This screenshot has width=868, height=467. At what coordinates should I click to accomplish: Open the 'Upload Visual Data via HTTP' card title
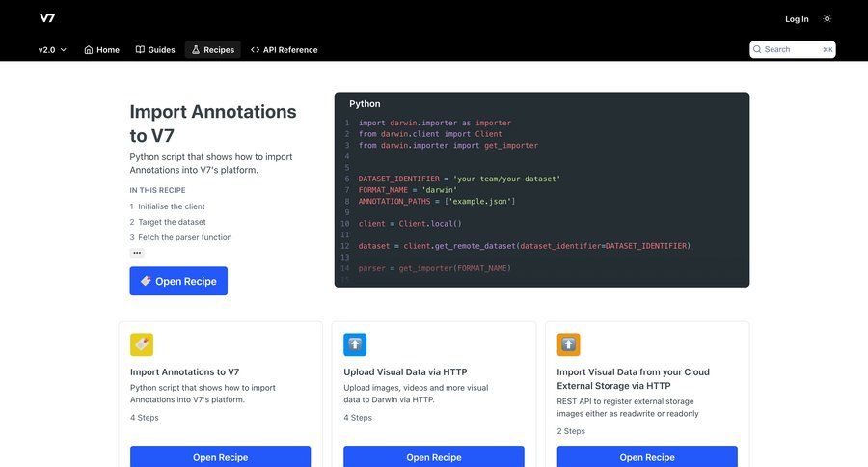pos(405,372)
